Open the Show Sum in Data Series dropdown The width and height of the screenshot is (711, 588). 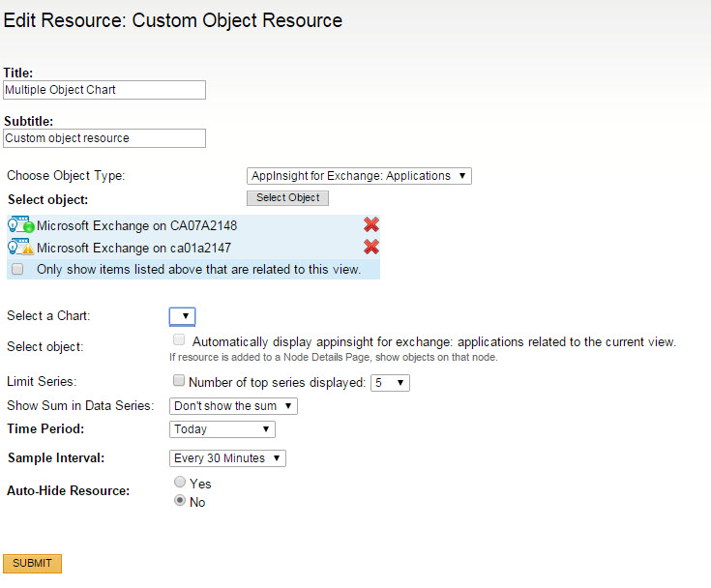(x=233, y=406)
